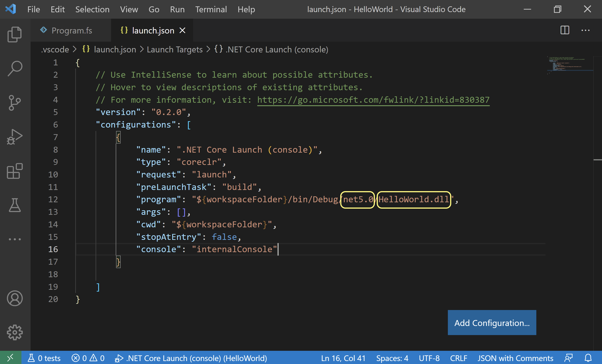The height and width of the screenshot is (364, 602).
Task: Open notifications bell in status bar
Action: coord(588,358)
